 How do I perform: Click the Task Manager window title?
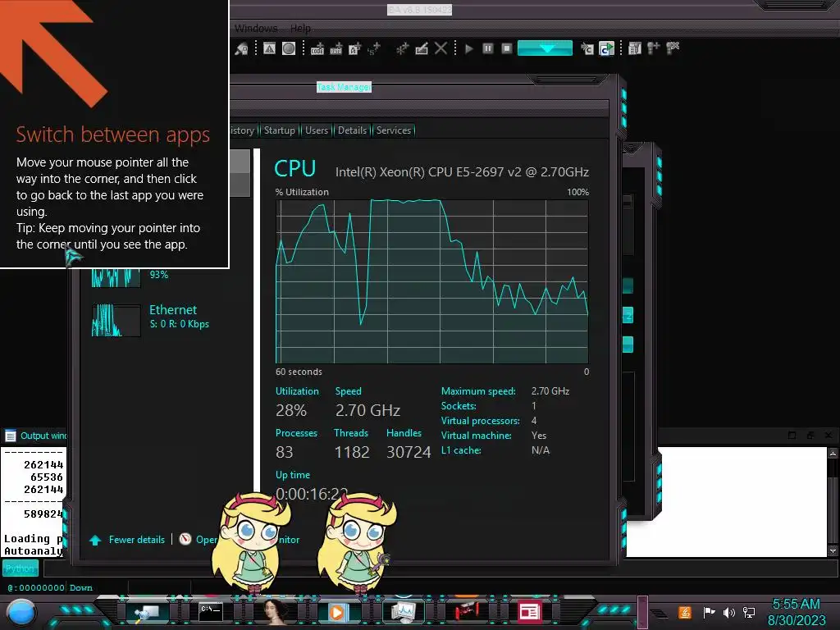point(344,87)
